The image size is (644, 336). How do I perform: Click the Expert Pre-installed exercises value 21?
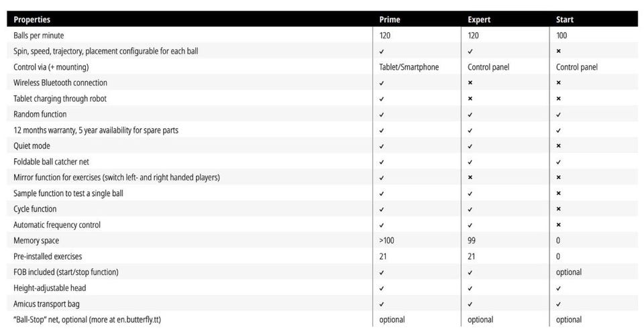click(471, 256)
